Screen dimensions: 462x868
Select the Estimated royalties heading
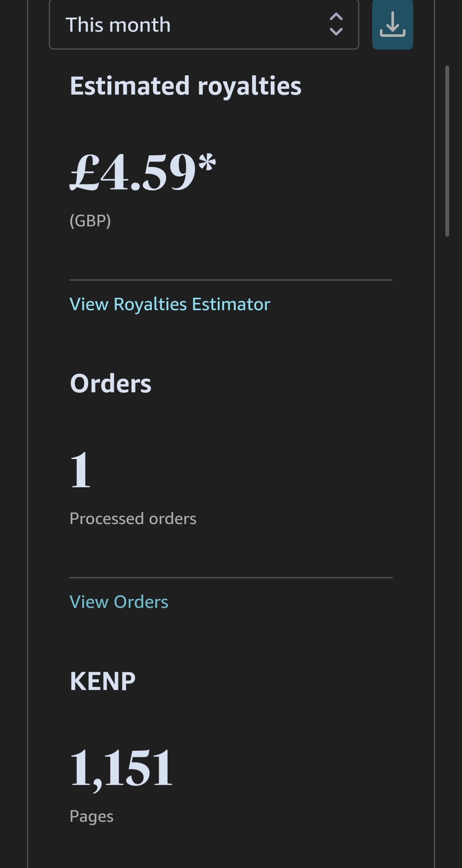tap(186, 86)
